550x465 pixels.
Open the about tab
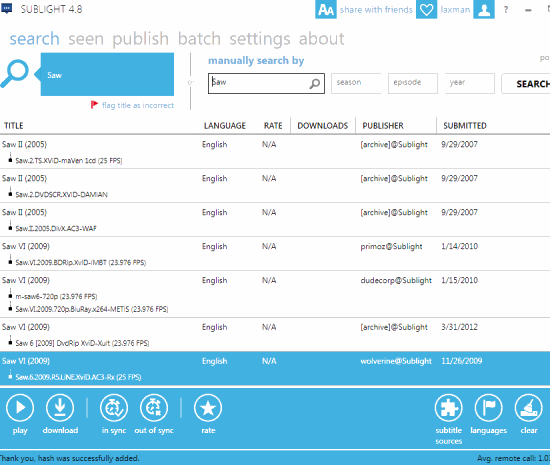pyautogui.click(x=321, y=39)
